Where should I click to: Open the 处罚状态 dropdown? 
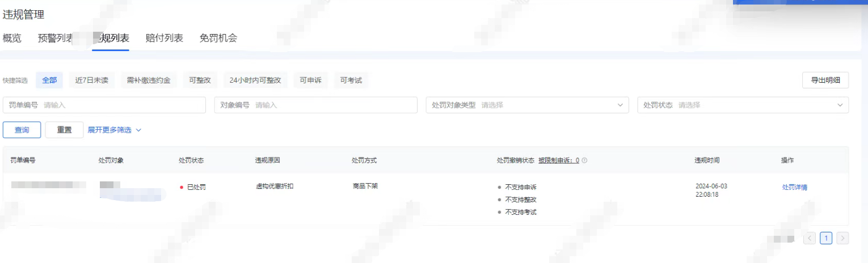743,105
